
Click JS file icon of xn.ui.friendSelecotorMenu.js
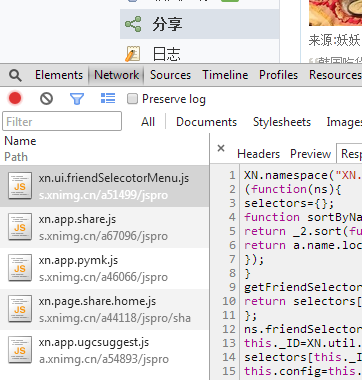(x=20, y=186)
